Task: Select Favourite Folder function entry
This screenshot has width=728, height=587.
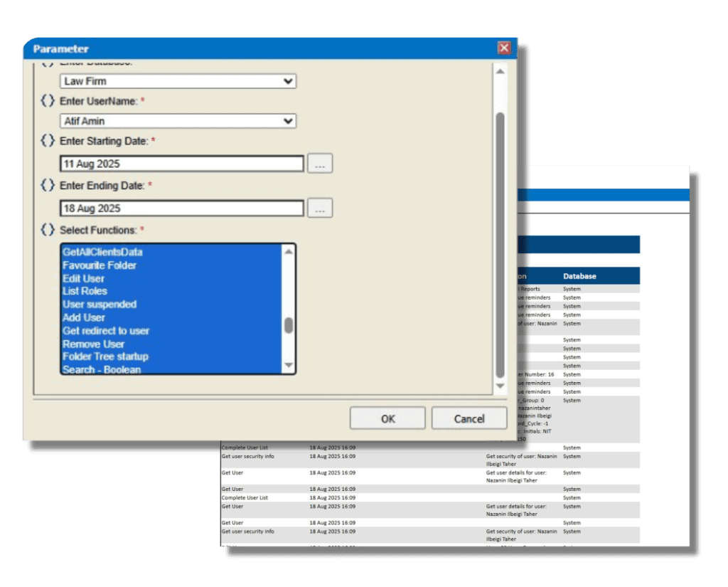Action: pos(100,265)
